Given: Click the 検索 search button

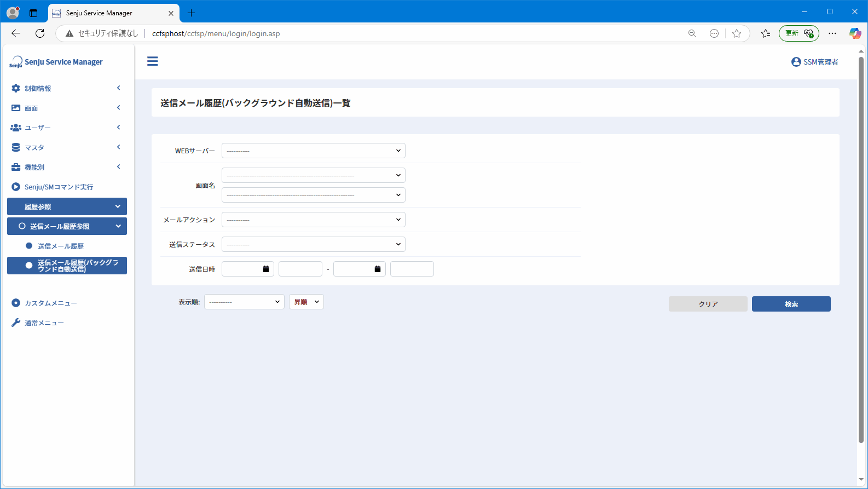Looking at the screenshot, I should pyautogui.click(x=791, y=304).
